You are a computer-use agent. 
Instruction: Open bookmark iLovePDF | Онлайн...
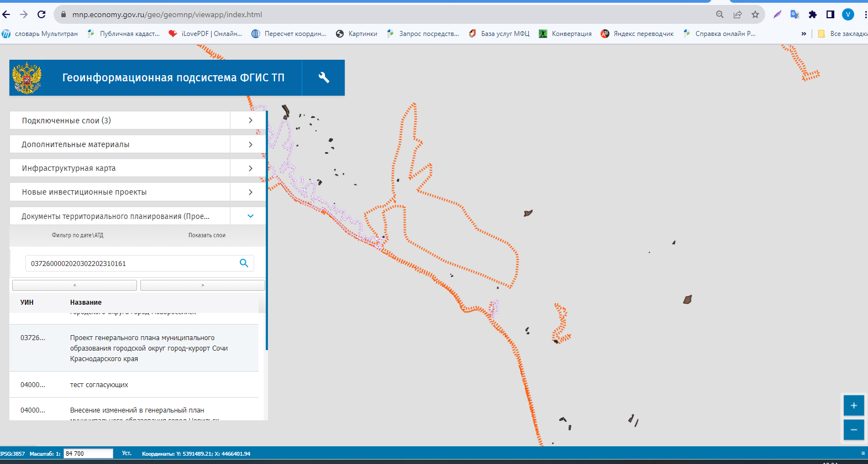click(205, 34)
